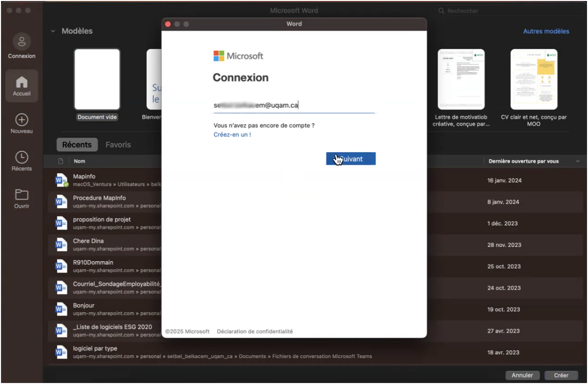Open the Récents clock icon in sidebar
This screenshot has height=384, width=588.
tap(21, 157)
